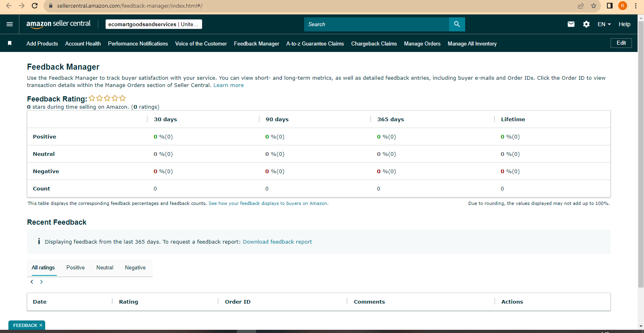Image resolution: width=644 pixels, height=333 pixels.
Task: Open Voice of the Customer
Action: (201, 43)
